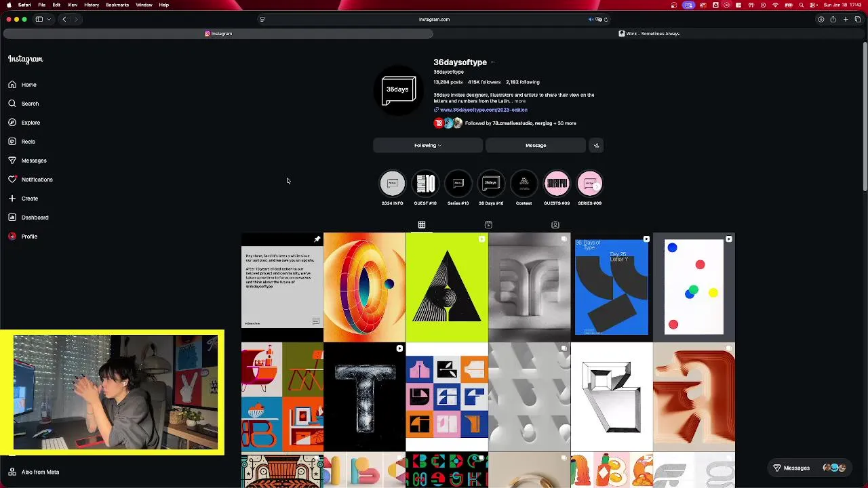Open the Following dropdown button
The width and height of the screenshot is (868, 488).
pos(428,145)
